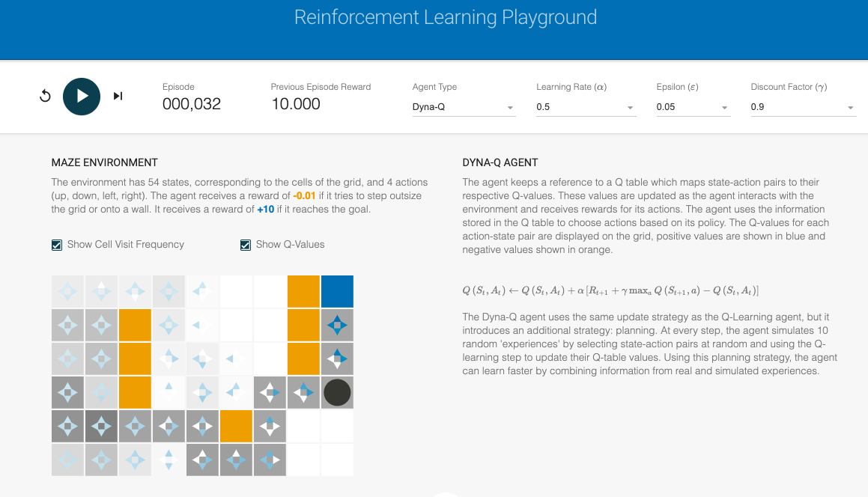Viewport: 868px width, 497px height.
Task: Step forward one episode with skip icon
Action: pyautogui.click(x=117, y=96)
